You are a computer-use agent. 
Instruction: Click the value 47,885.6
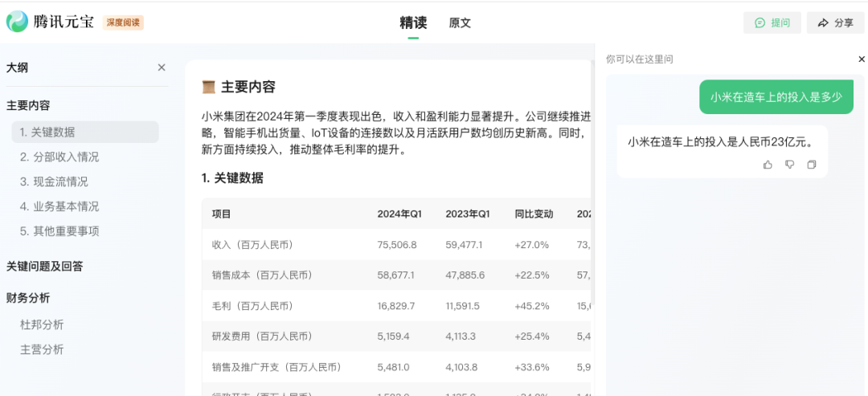(465, 275)
